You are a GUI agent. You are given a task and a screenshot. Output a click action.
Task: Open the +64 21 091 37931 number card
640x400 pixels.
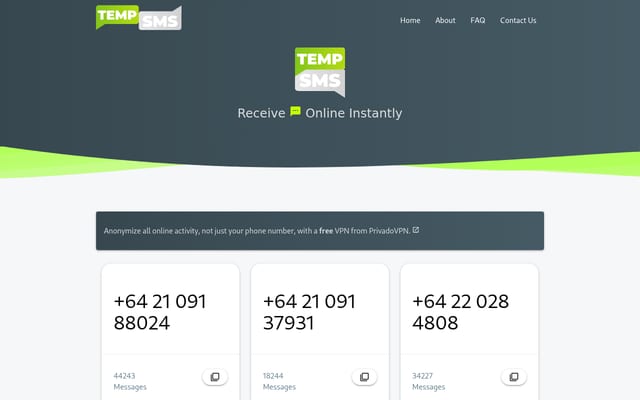(320, 332)
